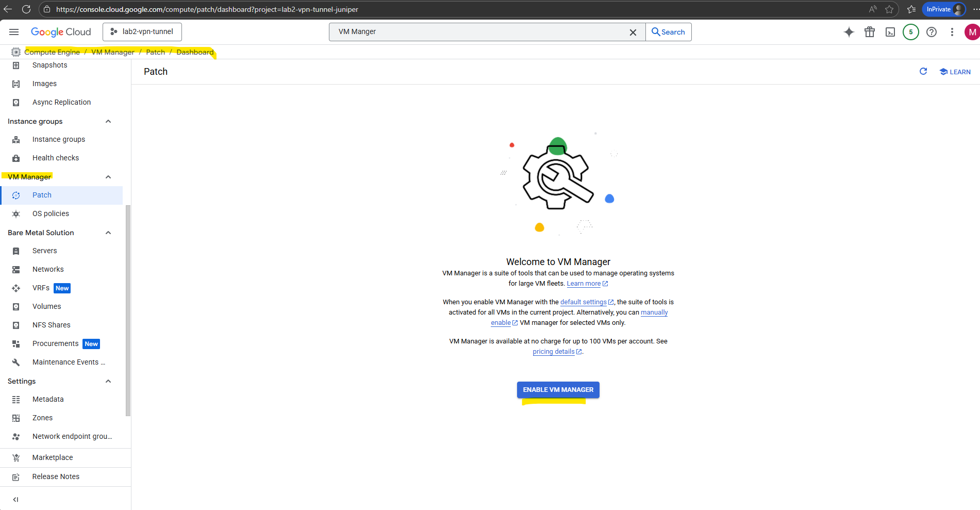Select Patch in the sidebar

click(62, 195)
